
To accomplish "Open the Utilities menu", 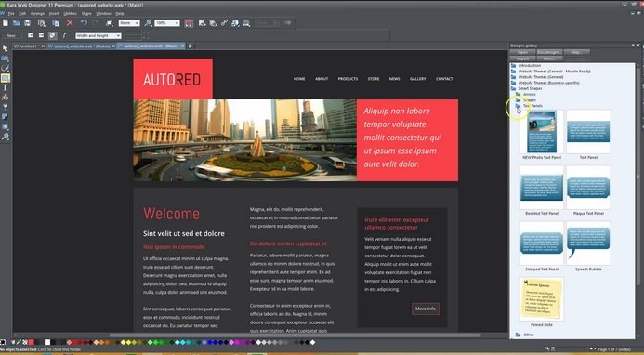I will 71,14.
